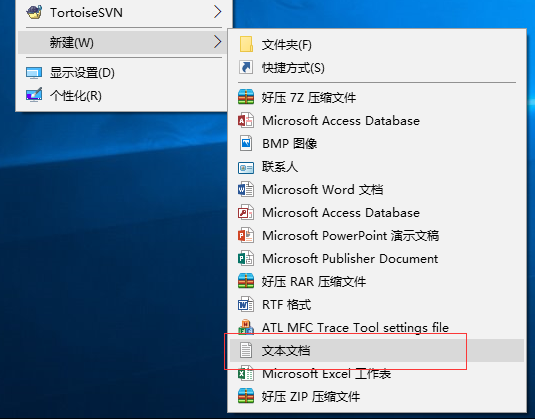Click the RTF document icon
This screenshot has height=419, width=535.
[x=246, y=304]
